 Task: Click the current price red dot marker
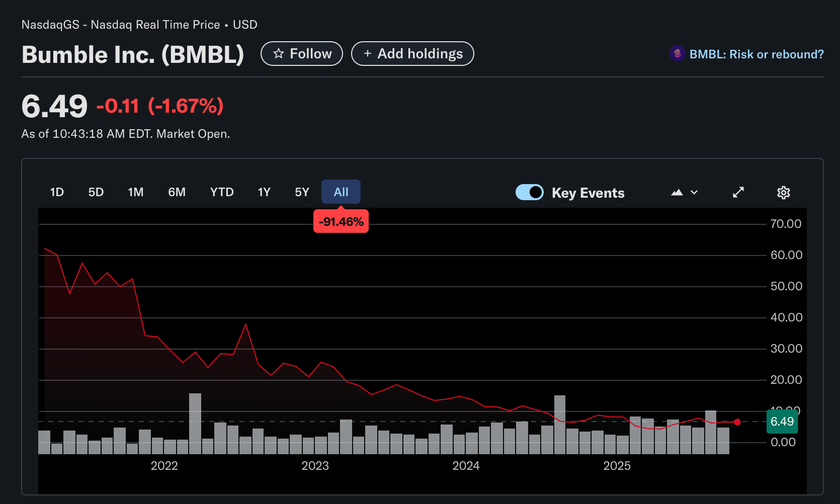pos(737,422)
